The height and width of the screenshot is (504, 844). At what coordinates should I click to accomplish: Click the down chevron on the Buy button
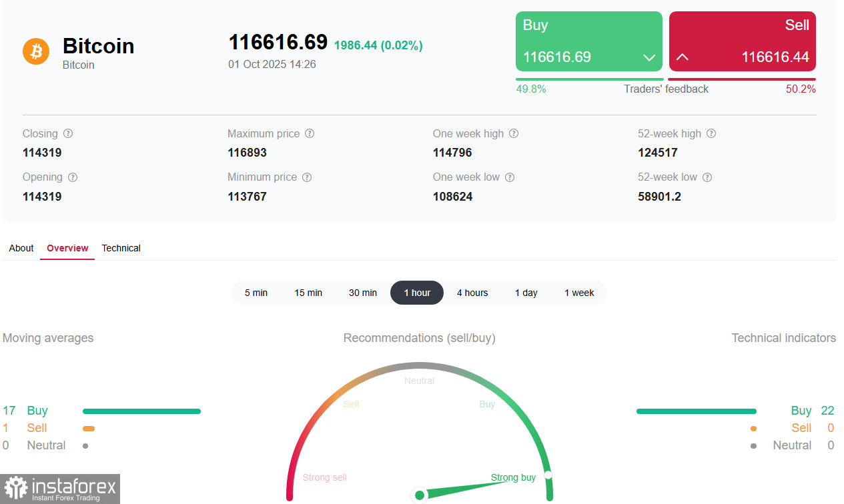coord(649,58)
